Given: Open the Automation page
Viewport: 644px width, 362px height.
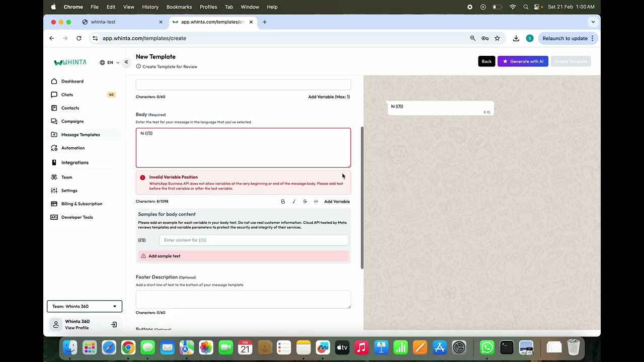Looking at the screenshot, I should point(73,148).
